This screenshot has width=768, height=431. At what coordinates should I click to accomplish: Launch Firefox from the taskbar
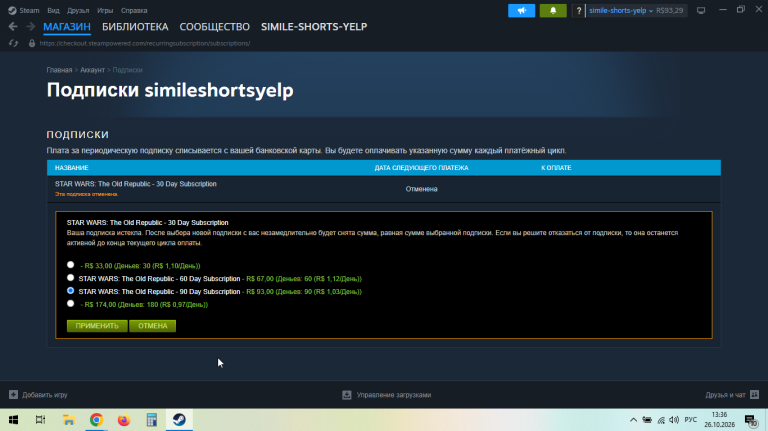[x=124, y=420]
